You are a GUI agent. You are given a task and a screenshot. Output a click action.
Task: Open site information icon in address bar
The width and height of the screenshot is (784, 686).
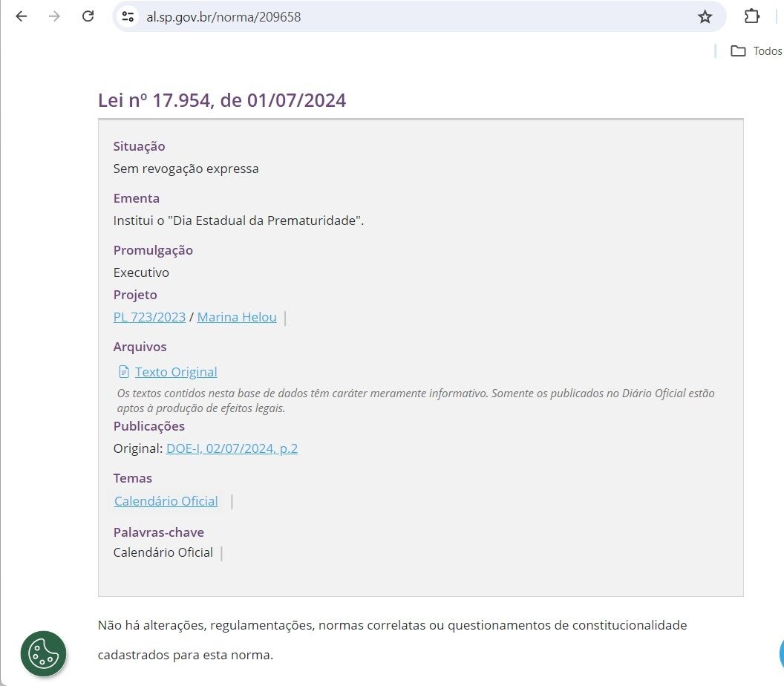point(128,16)
